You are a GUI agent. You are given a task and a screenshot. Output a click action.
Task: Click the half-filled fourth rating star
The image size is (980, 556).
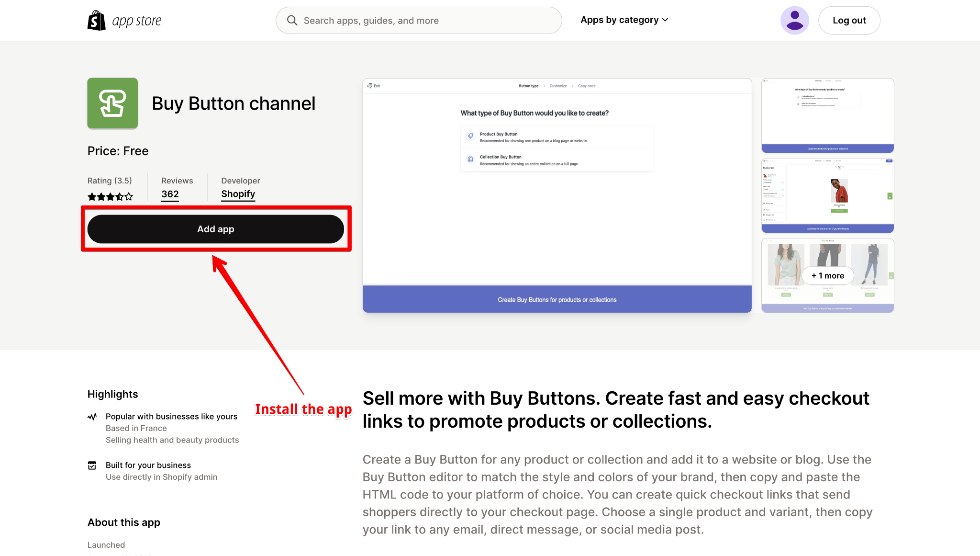click(x=120, y=196)
